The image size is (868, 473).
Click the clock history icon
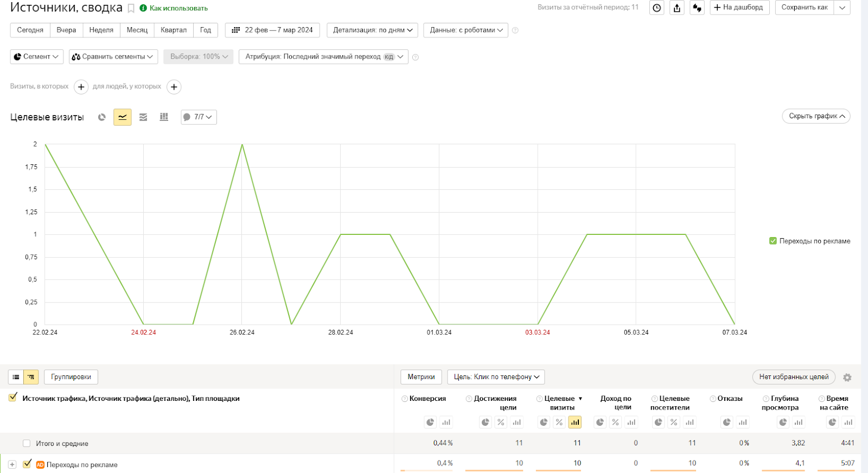point(657,8)
